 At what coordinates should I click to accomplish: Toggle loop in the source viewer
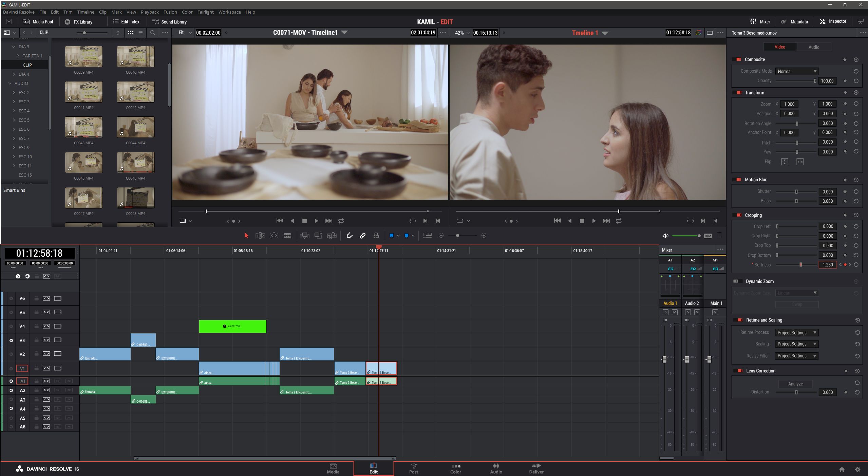click(341, 221)
